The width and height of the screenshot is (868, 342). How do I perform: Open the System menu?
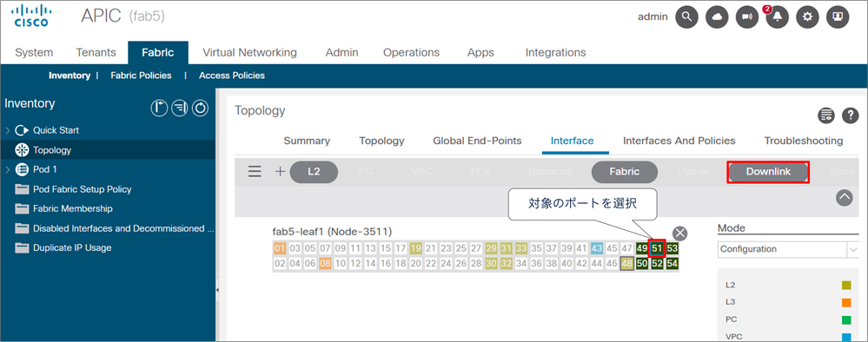(35, 53)
